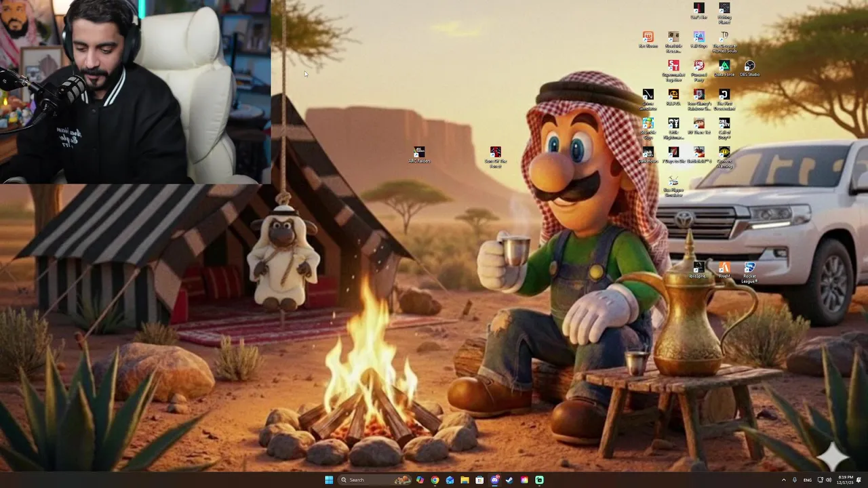Image resolution: width=868 pixels, height=488 pixels.
Task: Open the OBS Studio desktop shortcut
Action: (x=749, y=68)
